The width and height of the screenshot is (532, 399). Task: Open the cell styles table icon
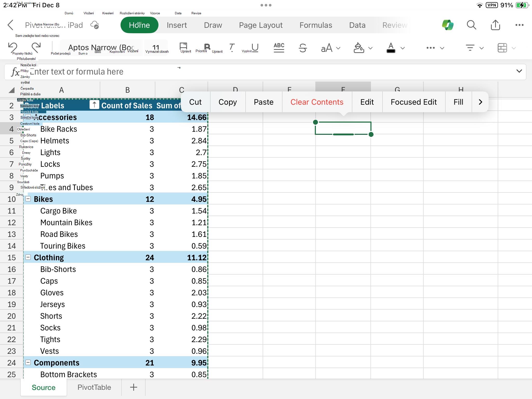point(502,48)
